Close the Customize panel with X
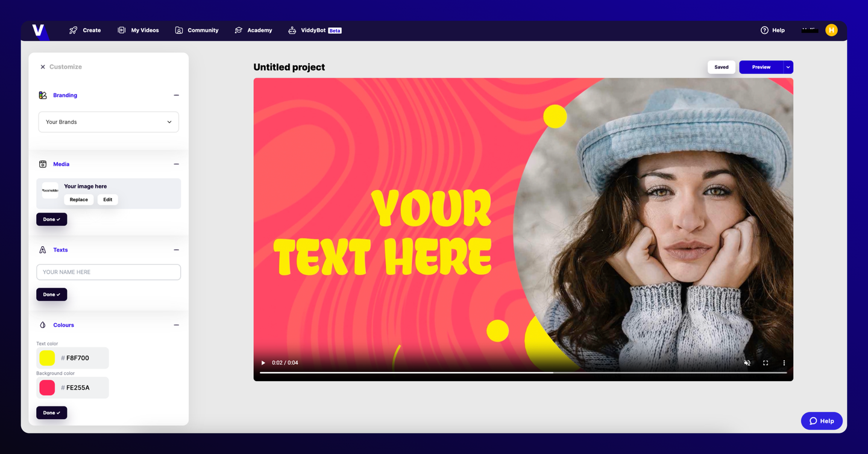The image size is (868, 454). point(43,67)
